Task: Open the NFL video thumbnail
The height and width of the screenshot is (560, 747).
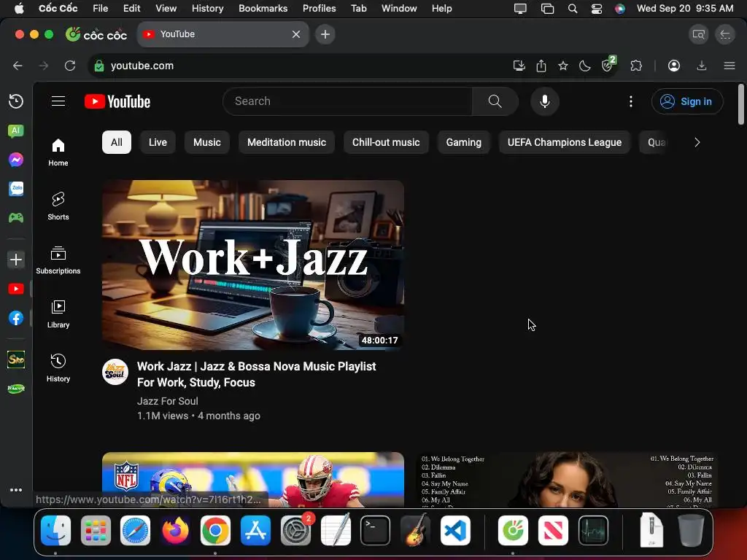Action: (x=253, y=479)
